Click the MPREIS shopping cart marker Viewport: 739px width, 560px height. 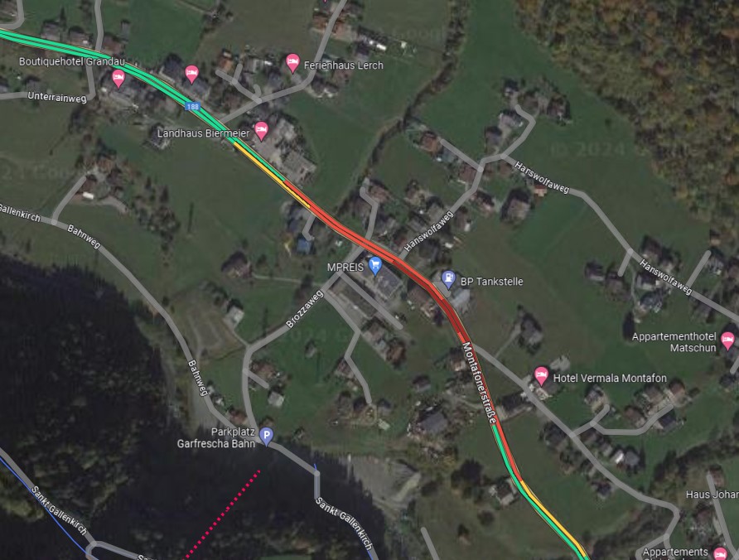375,265
